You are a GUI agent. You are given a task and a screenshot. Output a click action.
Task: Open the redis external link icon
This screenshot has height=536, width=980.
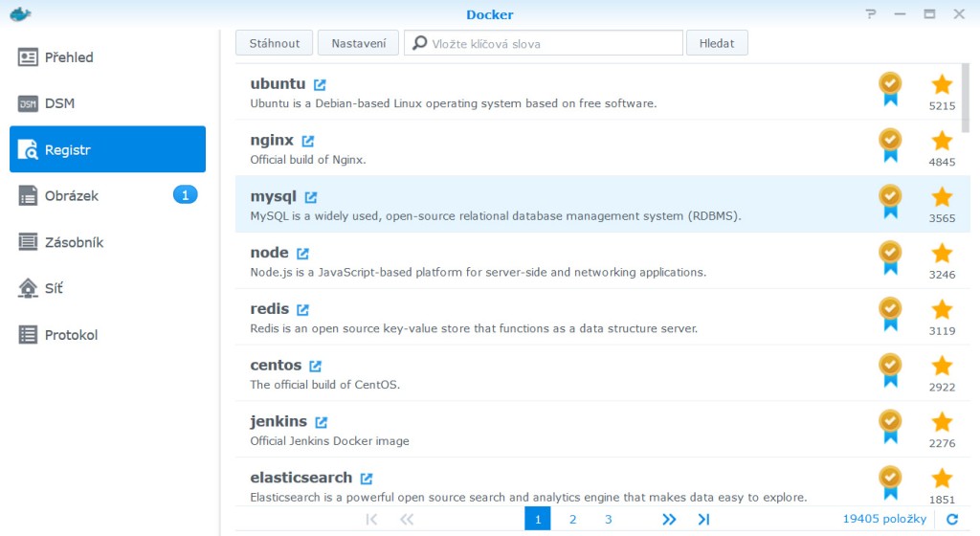coord(302,309)
